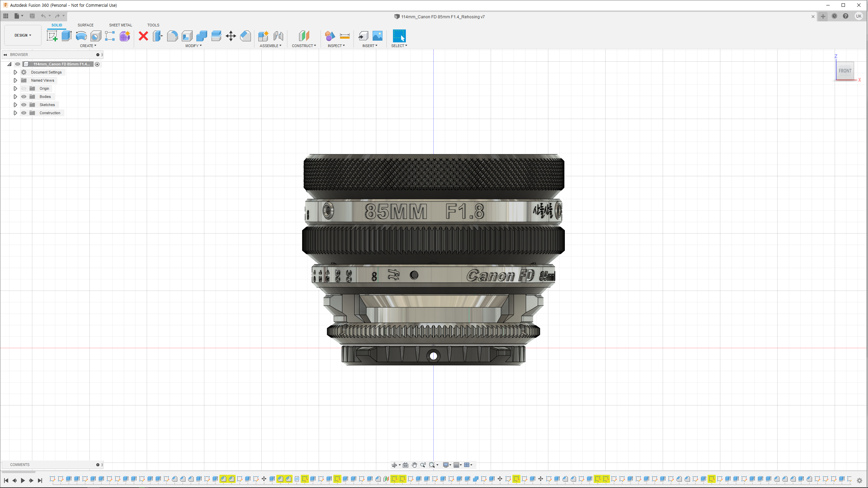Open the Insert Canvas image tool
The image size is (868, 488).
pos(377,36)
